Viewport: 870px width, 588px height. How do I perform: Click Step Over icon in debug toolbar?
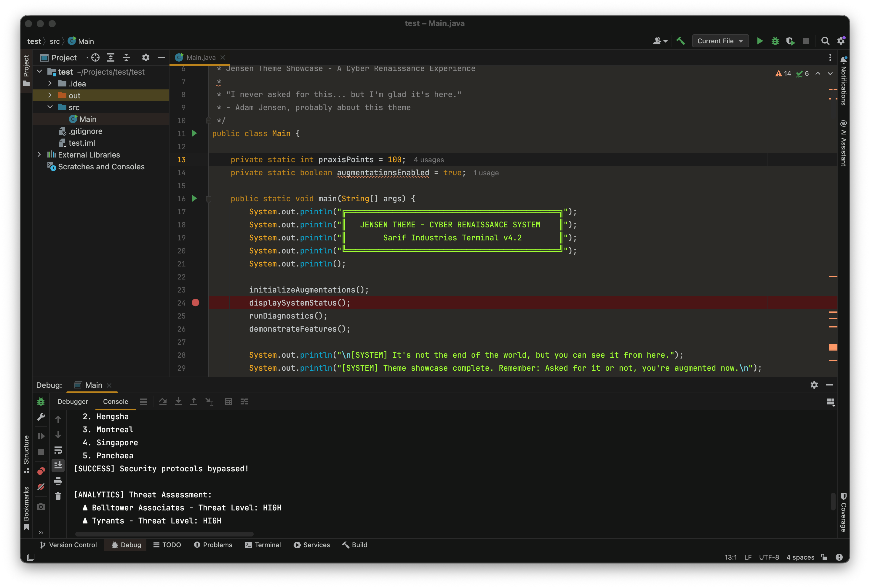[162, 401]
